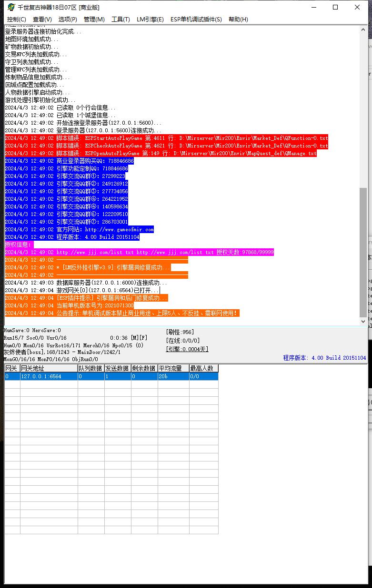This screenshot has height=588, width=372.
Task: Click the [在线:0/0/0] status label
Action: (183, 341)
